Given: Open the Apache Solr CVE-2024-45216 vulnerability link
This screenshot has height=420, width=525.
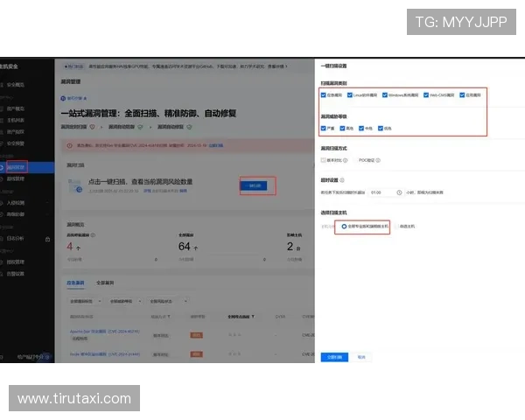Looking at the screenshot, I should pyautogui.click(x=105, y=332).
